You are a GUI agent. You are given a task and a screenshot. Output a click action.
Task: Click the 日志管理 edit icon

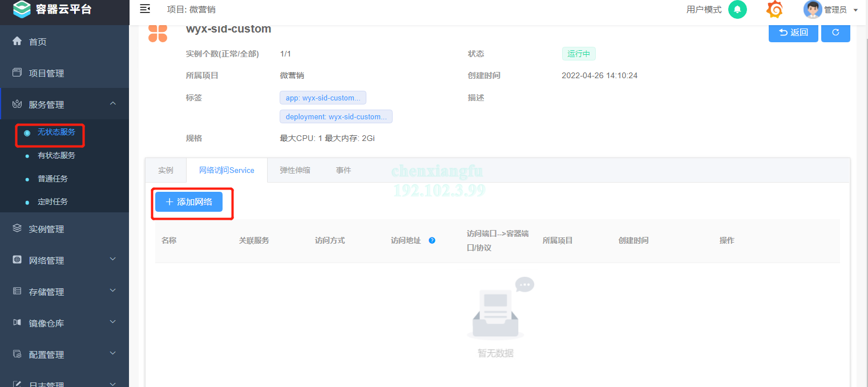tap(17, 384)
